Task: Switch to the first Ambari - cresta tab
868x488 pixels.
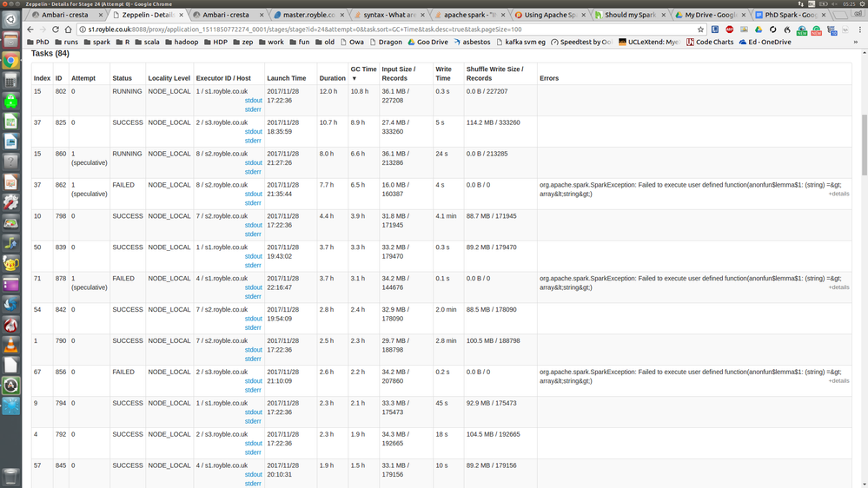Action: (x=65, y=15)
